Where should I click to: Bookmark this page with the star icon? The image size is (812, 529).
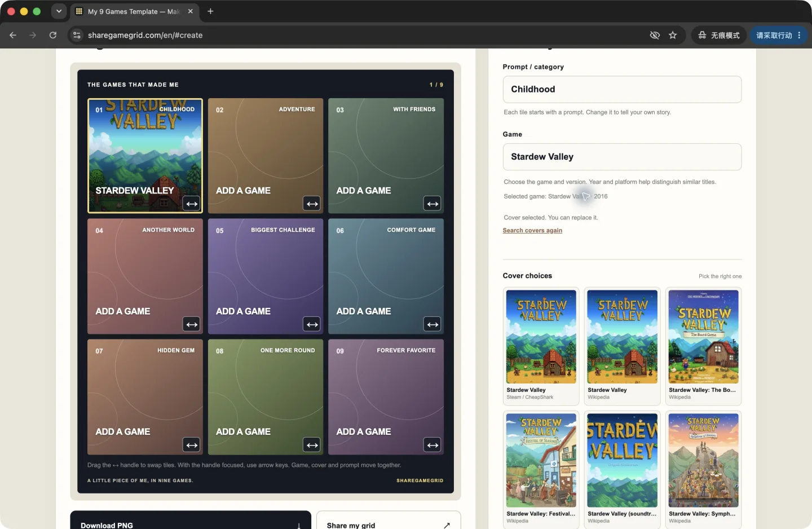[673, 35]
